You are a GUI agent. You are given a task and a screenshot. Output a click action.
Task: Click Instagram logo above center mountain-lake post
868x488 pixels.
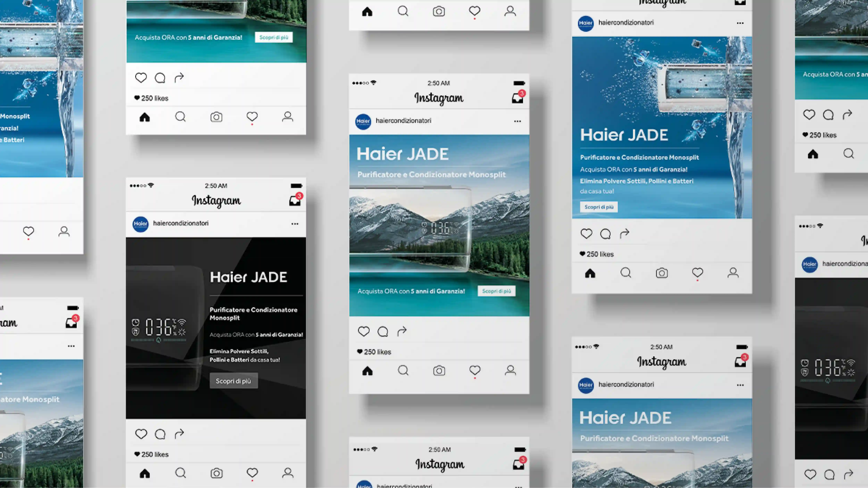pos(439,98)
